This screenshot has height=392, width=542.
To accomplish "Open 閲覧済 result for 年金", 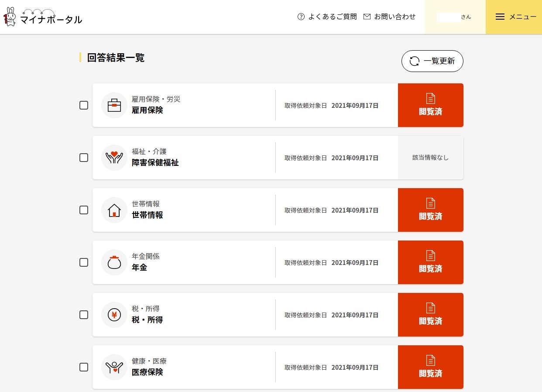I will coord(430,262).
